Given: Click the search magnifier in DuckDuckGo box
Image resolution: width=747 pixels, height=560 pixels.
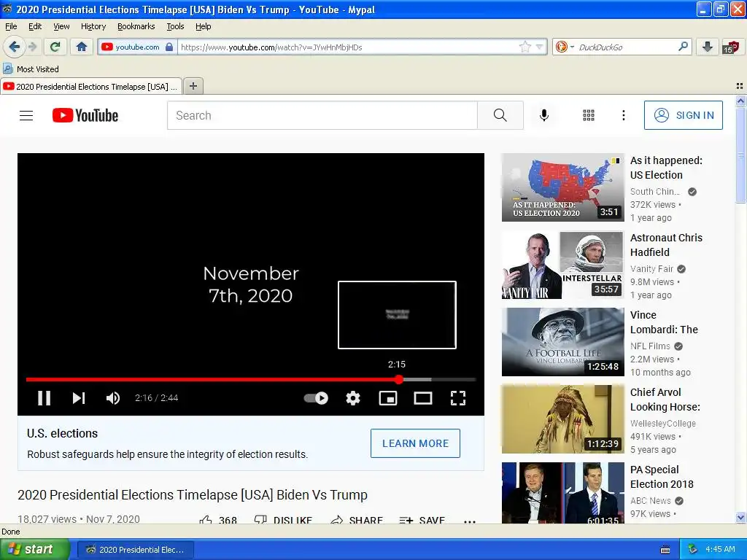Looking at the screenshot, I should [x=683, y=47].
